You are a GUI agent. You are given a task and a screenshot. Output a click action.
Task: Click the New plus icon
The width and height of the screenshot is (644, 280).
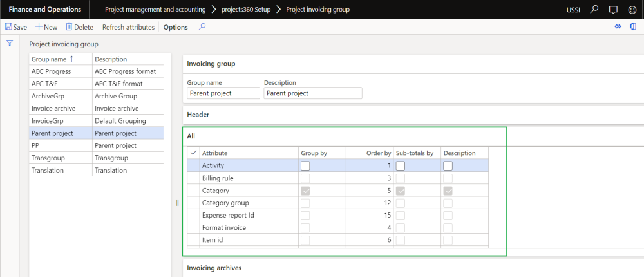point(39,27)
